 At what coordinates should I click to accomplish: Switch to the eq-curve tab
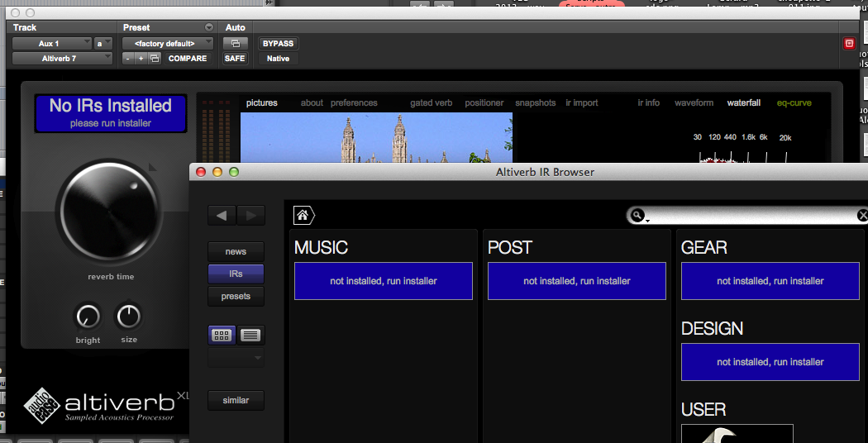coord(794,103)
